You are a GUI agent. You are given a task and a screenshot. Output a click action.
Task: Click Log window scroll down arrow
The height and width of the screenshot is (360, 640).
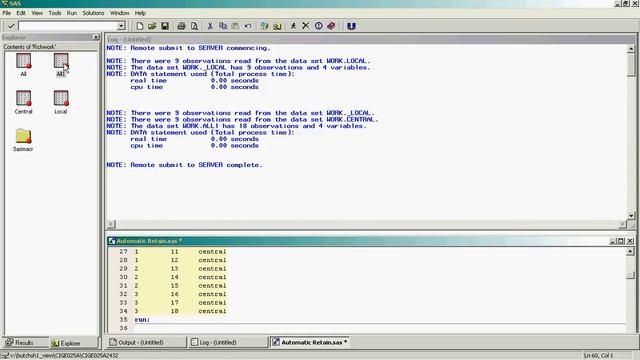point(631,216)
